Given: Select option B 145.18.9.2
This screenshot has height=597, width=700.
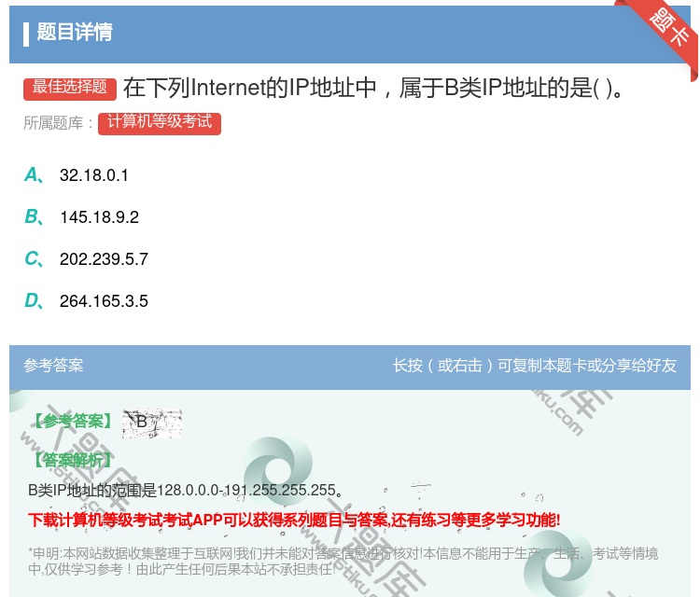Looking at the screenshot, I should (82, 216).
